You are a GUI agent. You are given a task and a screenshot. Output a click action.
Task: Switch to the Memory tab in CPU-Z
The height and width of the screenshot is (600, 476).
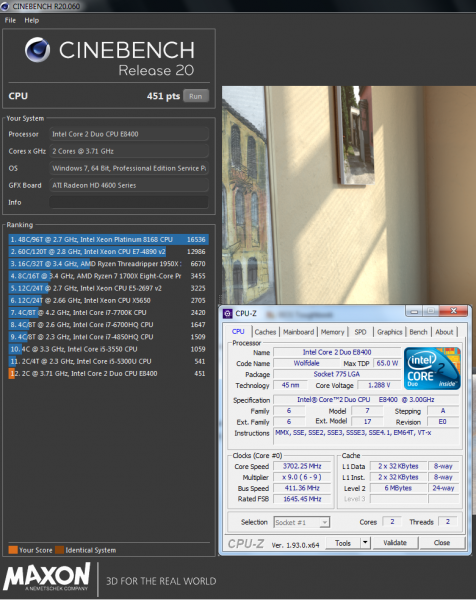tap(333, 332)
